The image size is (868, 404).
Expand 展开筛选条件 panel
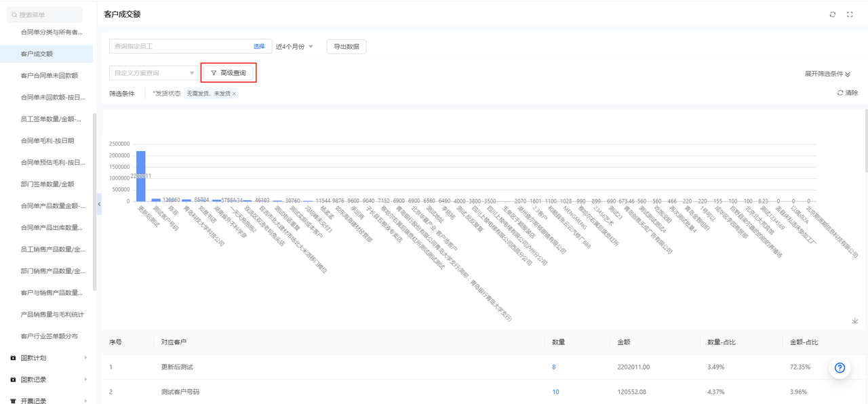tap(827, 74)
